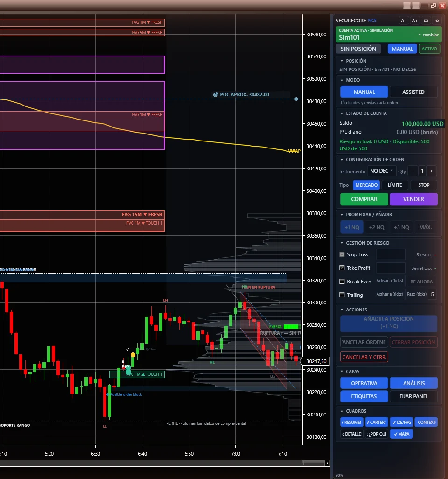The width and height of the screenshot is (448, 479).
Task: Click the COMPRAR buy button
Action: tap(364, 199)
